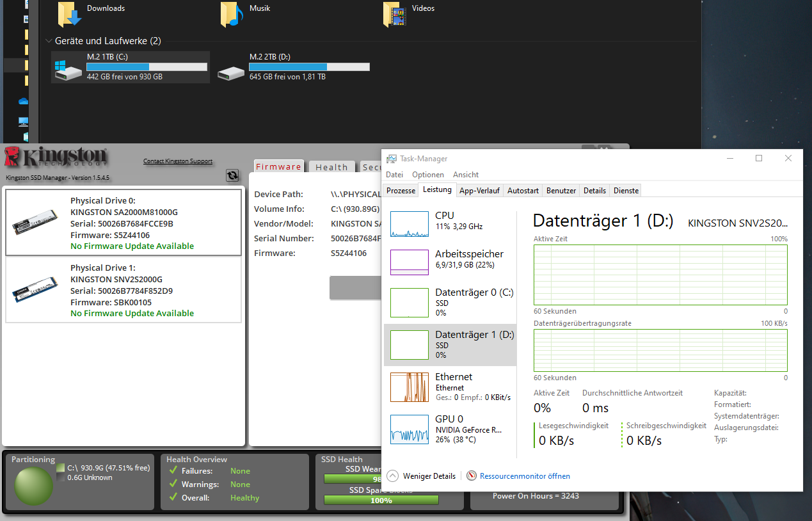Screen dimensions: 812x521
Task: Click the refresh icon in Kingston SSD Manager
Action: pos(232,175)
